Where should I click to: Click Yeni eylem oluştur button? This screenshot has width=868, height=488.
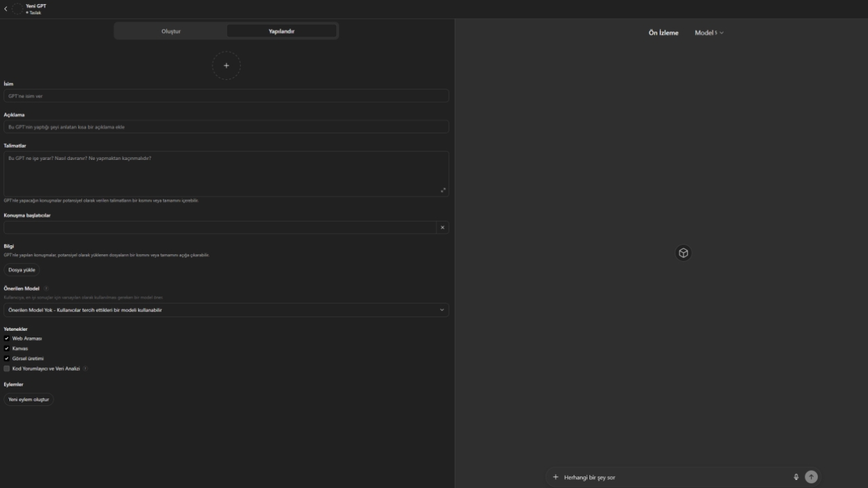click(28, 400)
